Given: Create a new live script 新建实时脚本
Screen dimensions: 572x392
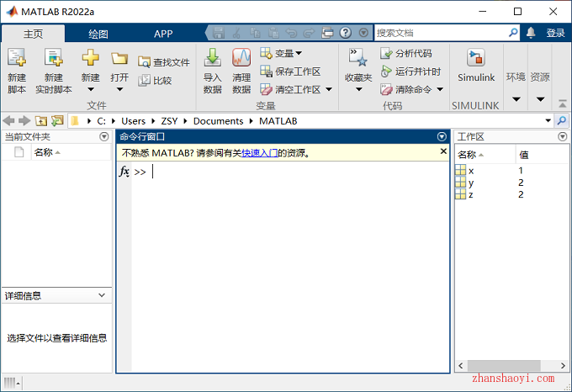Looking at the screenshot, I should point(54,72).
